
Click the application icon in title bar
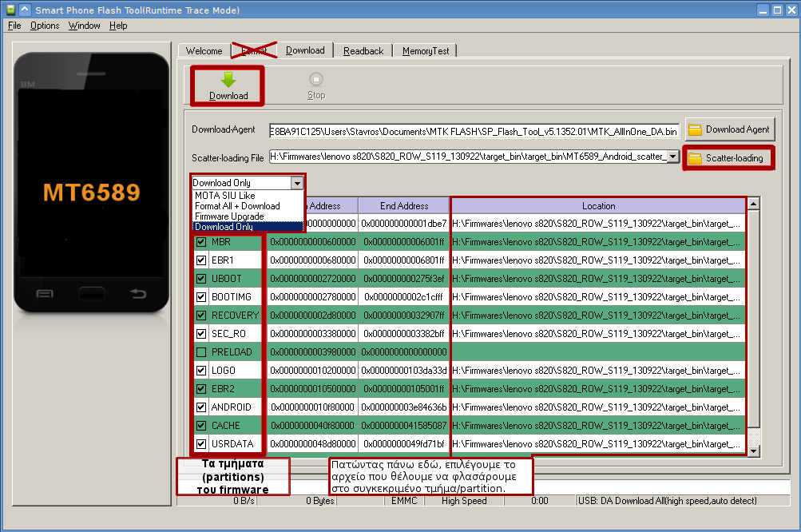[x=10, y=10]
